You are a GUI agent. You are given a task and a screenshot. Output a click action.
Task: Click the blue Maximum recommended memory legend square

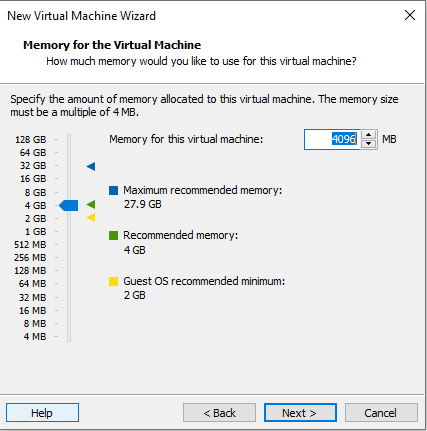(x=113, y=190)
